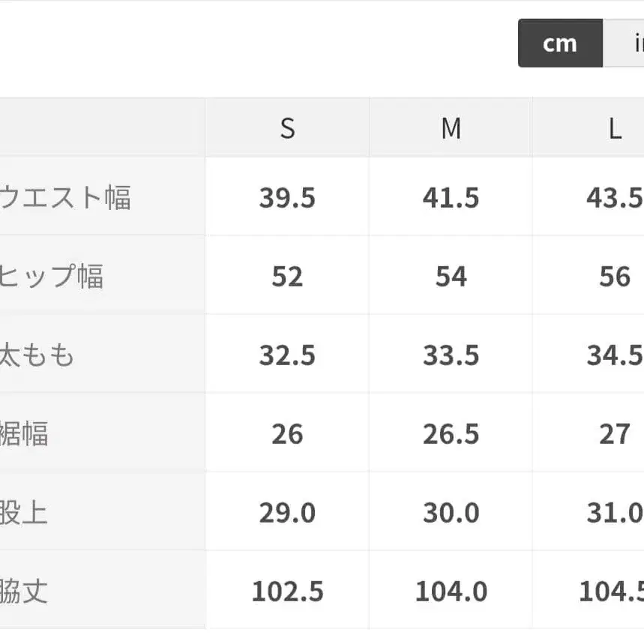Click the M size column header
The image size is (644, 644).
[x=450, y=127]
